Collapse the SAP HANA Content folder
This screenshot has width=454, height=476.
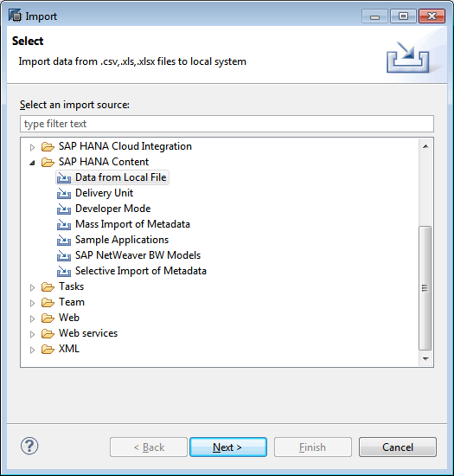click(x=32, y=163)
